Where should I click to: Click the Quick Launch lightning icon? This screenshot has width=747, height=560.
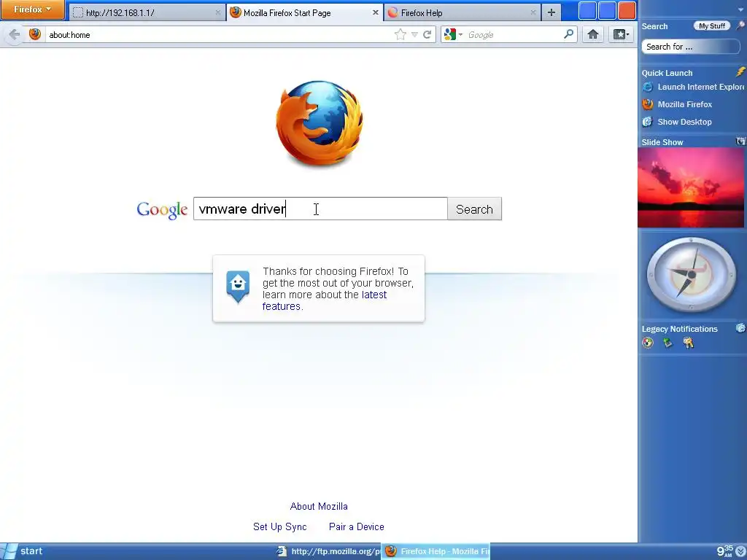(740, 72)
